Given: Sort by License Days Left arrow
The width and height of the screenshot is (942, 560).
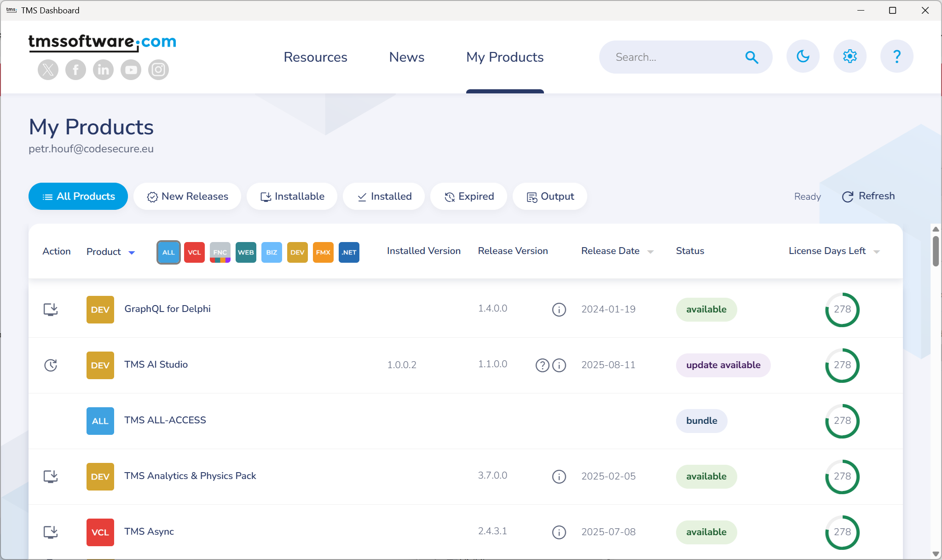Looking at the screenshot, I should pyautogui.click(x=876, y=252).
